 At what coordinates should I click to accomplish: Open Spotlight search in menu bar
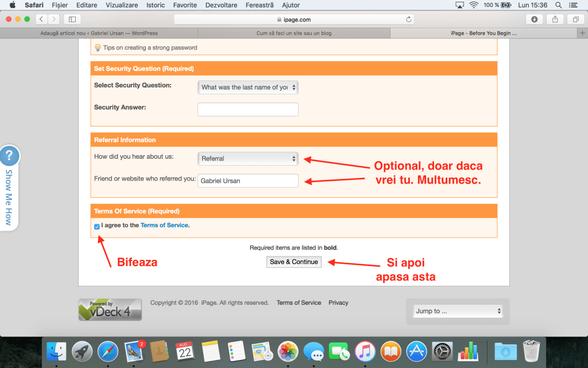[x=558, y=5]
